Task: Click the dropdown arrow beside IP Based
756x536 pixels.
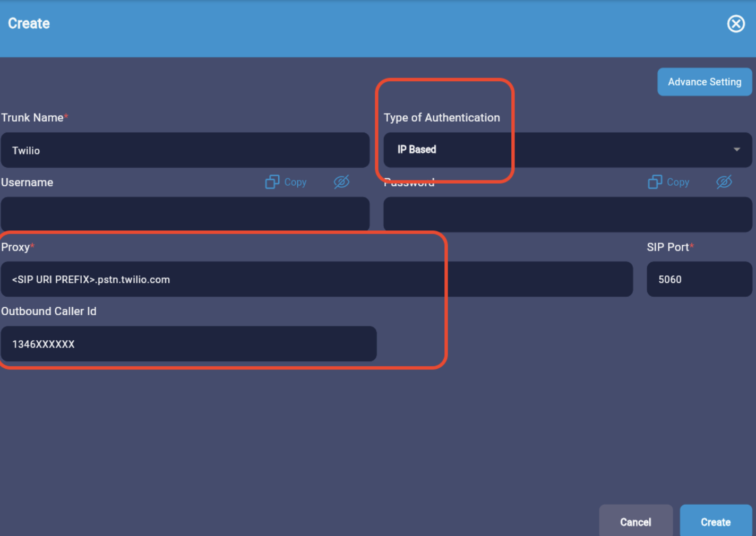Action: tap(737, 150)
